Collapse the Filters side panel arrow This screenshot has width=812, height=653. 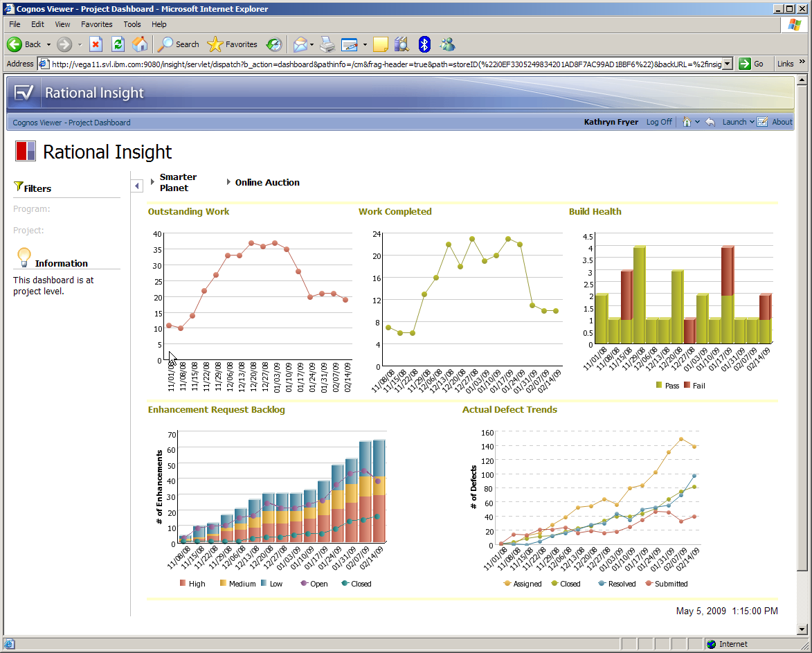click(x=136, y=186)
